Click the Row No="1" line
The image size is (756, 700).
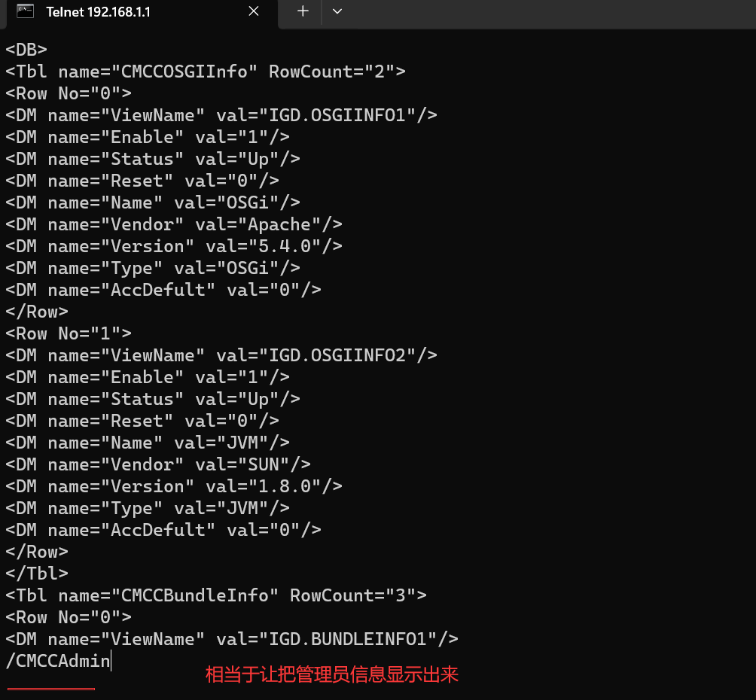pos(69,333)
